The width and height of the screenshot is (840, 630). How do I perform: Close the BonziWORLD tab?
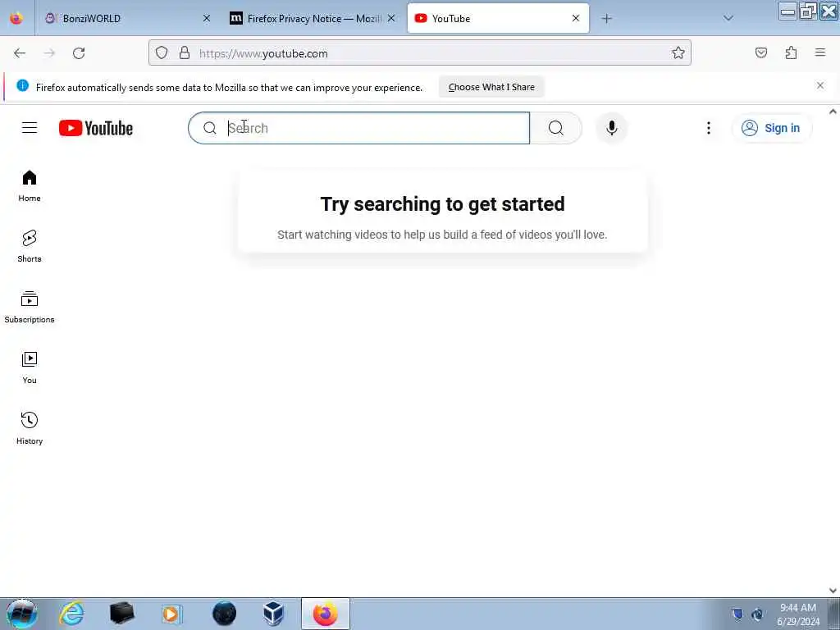[207, 18]
